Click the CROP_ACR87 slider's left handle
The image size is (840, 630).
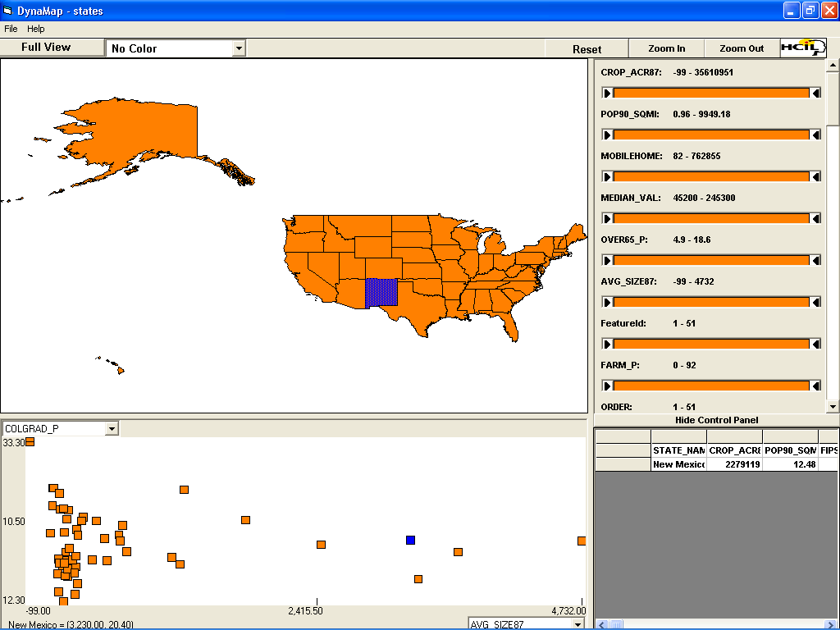click(607, 94)
